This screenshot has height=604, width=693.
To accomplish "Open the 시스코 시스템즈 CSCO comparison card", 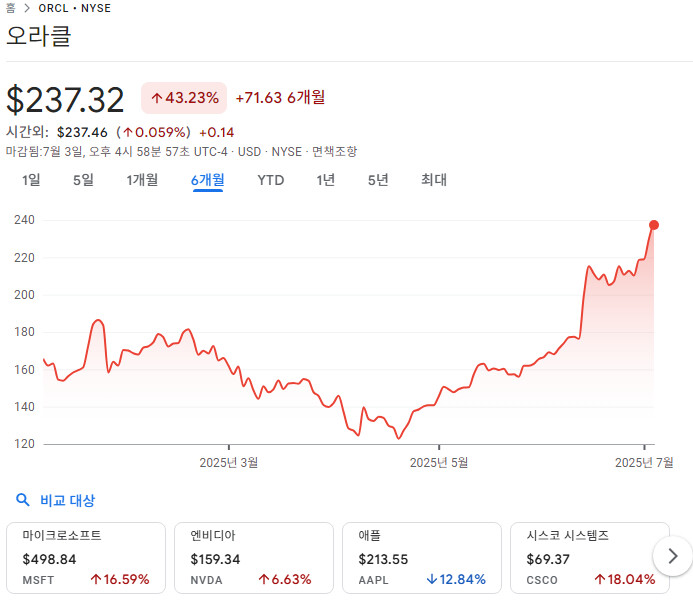I will coord(590,558).
